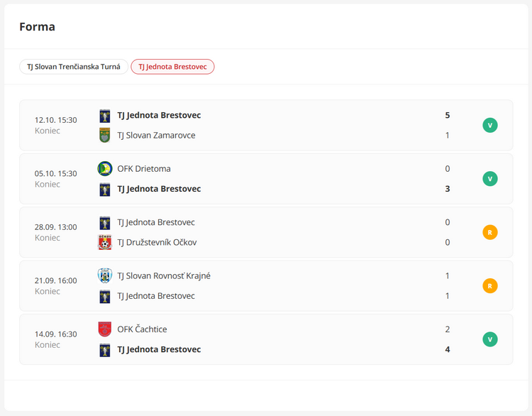Open OFK Čachtice team link
The height and width of the screenshot is (416, 532).
coord(142,329)
